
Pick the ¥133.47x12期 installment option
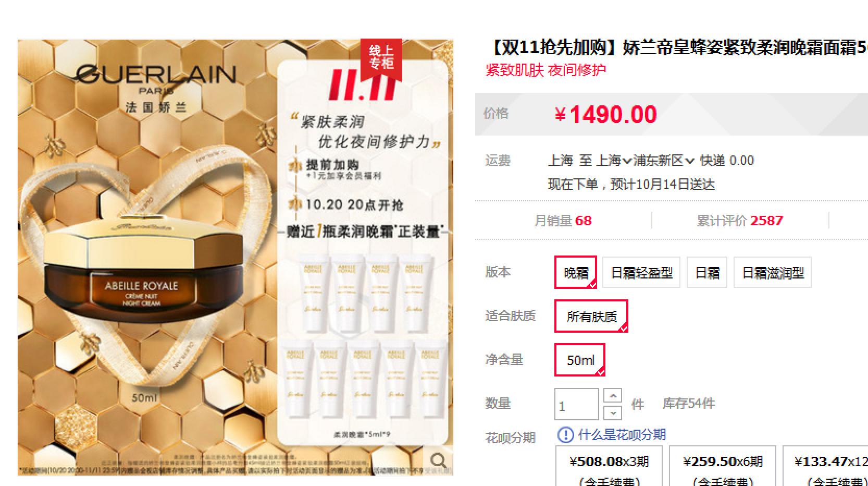[x=826, y=466]
